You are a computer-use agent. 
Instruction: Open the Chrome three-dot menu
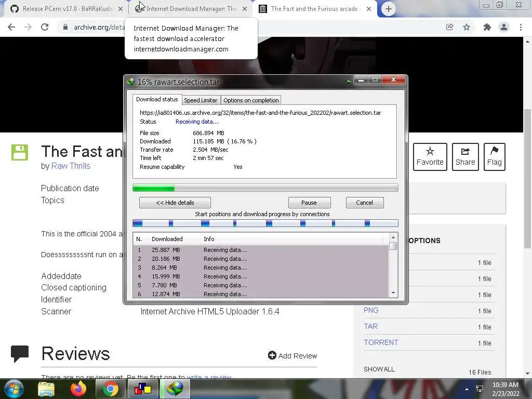pos(521,27)
